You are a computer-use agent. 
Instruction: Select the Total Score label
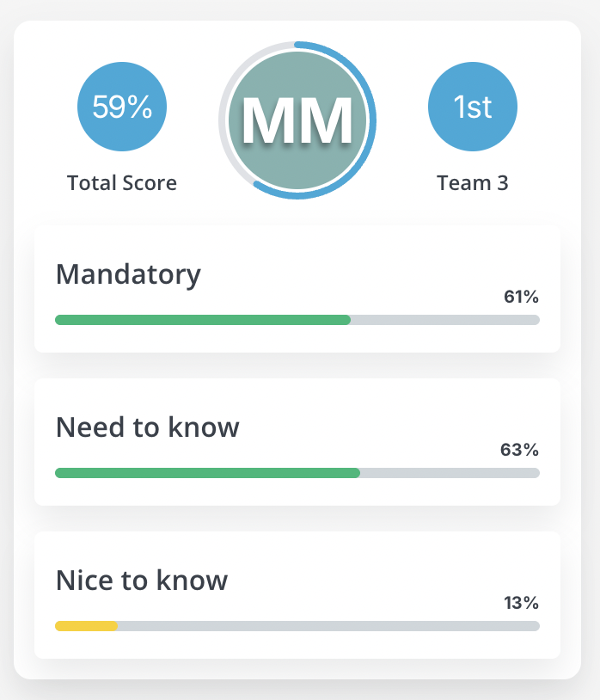pyautogui.click(x=122, y=183)
